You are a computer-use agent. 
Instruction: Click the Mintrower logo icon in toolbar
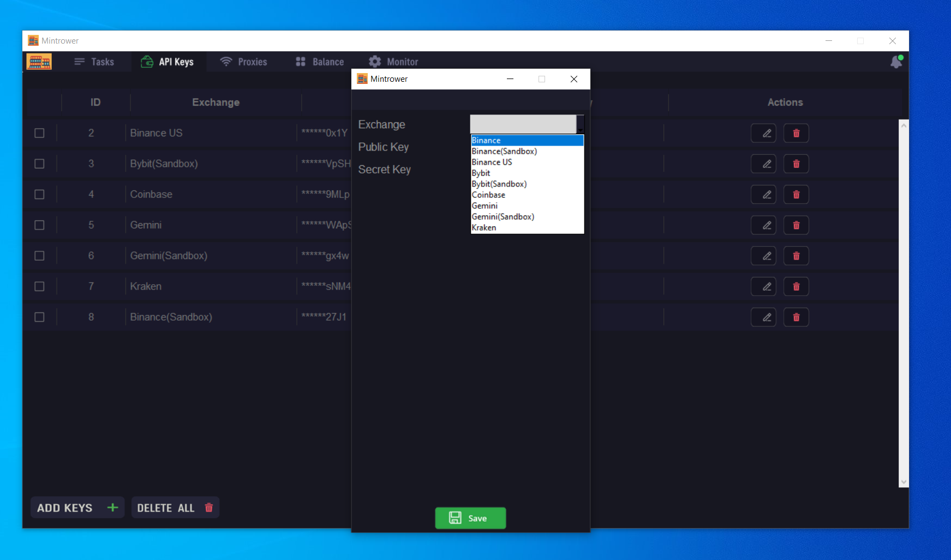click(39, 62)
